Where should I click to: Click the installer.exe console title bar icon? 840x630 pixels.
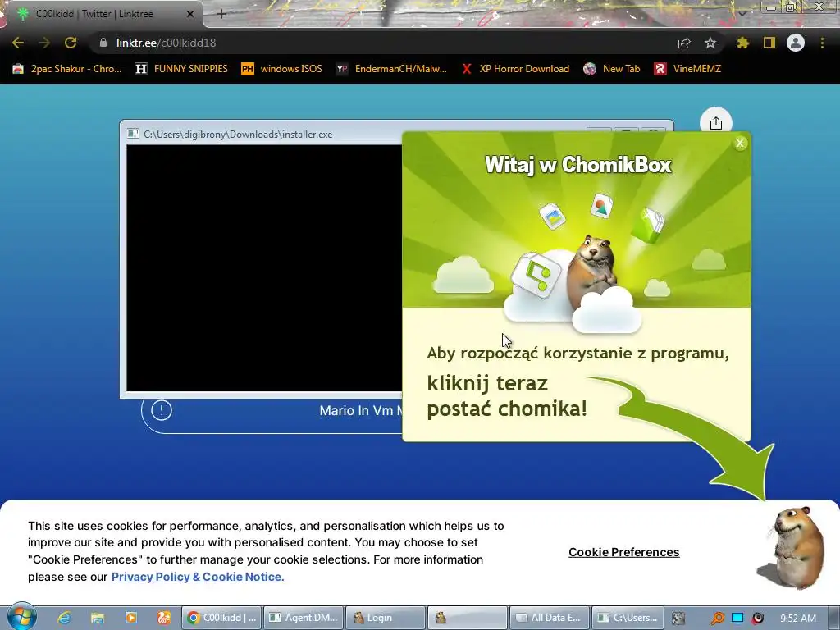click(133, 134)
